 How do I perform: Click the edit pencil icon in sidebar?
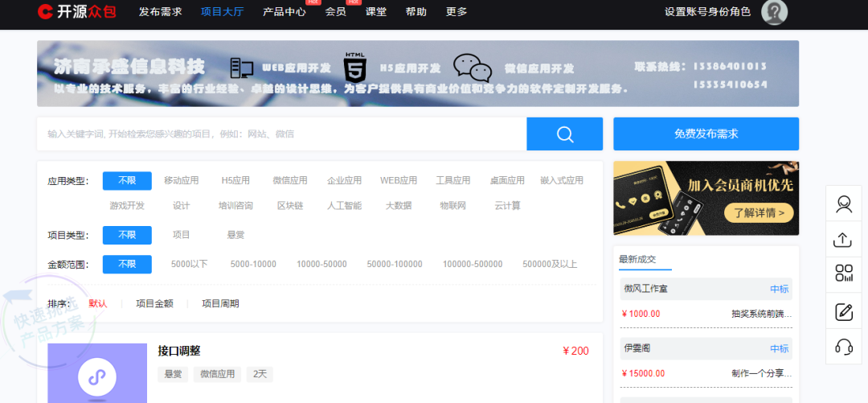pyautogui.click(x=844, y=312)
